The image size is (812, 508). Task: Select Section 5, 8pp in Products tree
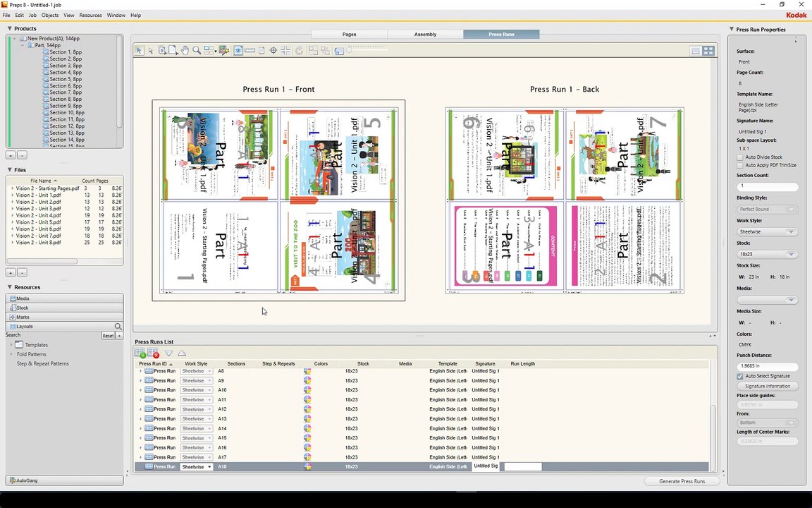[x=66, y=79]
